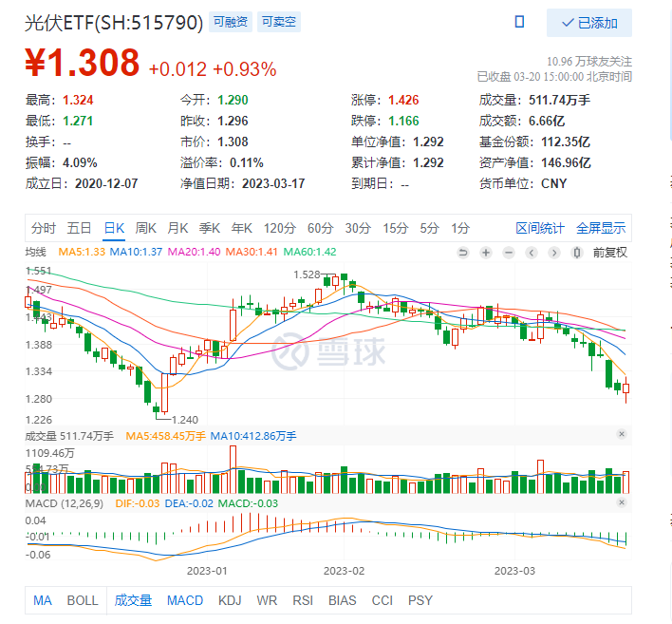Image resolution: width=672 pixels, height=624 pixels.
Task: Click the MA10:1.37 legend label
Action: point(136,252)
